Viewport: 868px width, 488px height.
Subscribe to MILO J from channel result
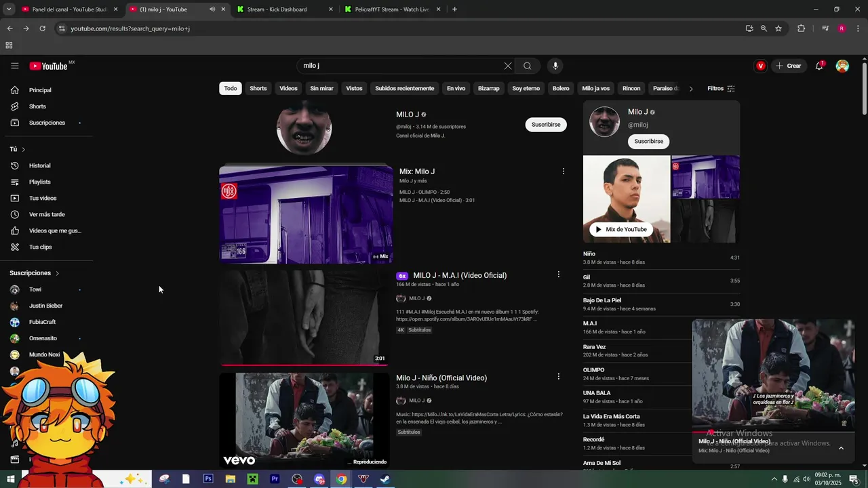pyautogui.click(x=546, y=125)
